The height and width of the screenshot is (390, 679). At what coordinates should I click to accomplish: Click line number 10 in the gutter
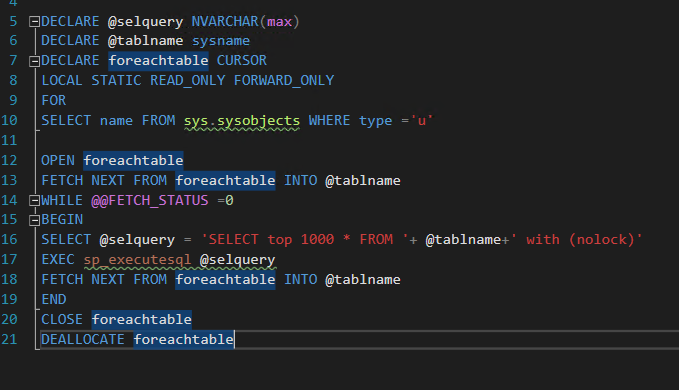9,120
